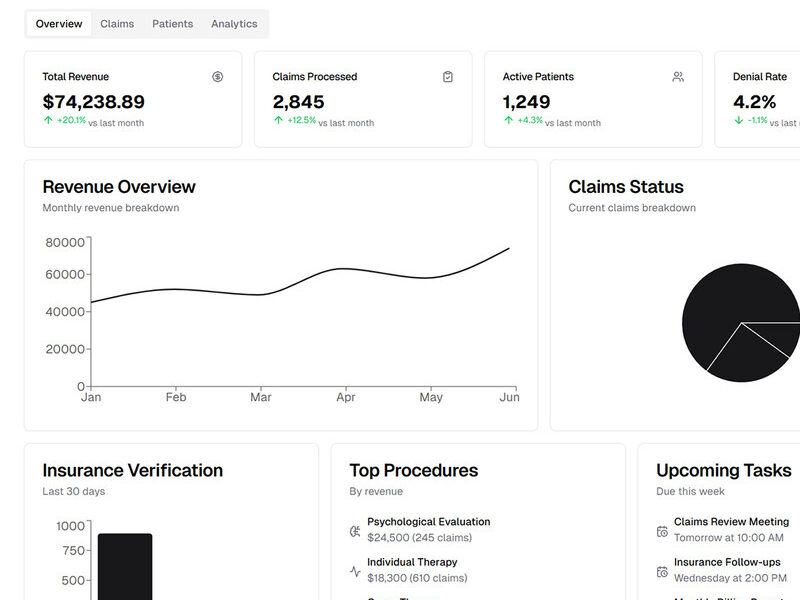The width and height of the screenshot is (800, 600).
Task: Select the Overview tab
Action: [x=59, y=24]
